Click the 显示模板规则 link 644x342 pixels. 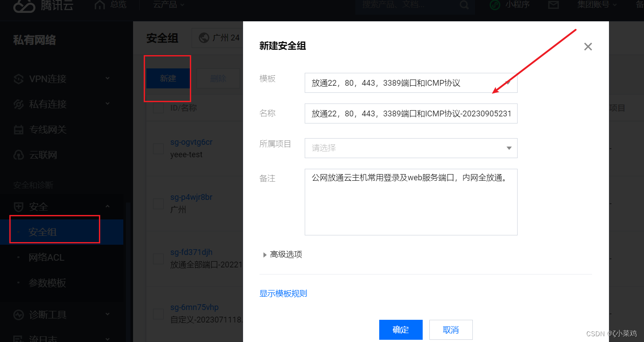283,294
